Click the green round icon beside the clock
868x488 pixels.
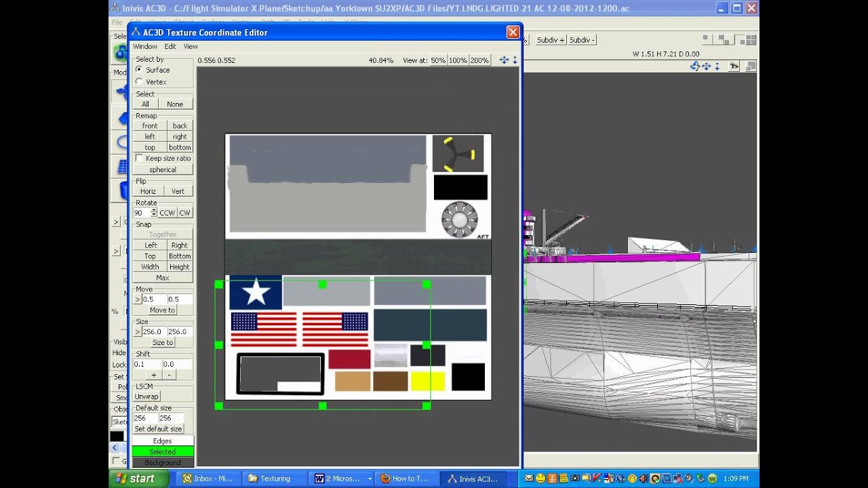tap(713, 479)
